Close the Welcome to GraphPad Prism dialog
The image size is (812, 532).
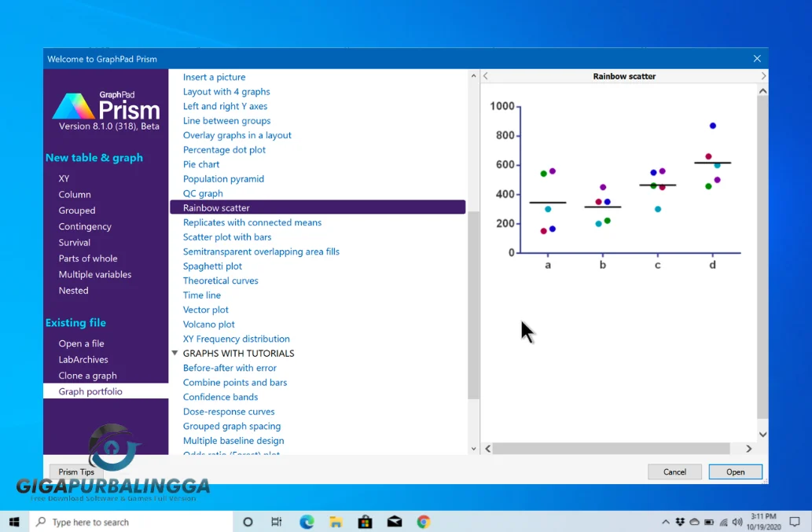757,58
